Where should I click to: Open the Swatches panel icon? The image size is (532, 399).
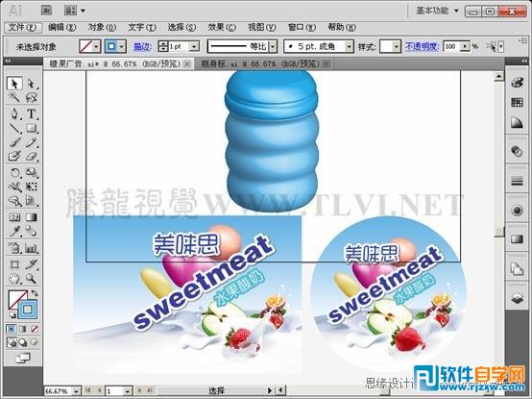tap(517, 102)
